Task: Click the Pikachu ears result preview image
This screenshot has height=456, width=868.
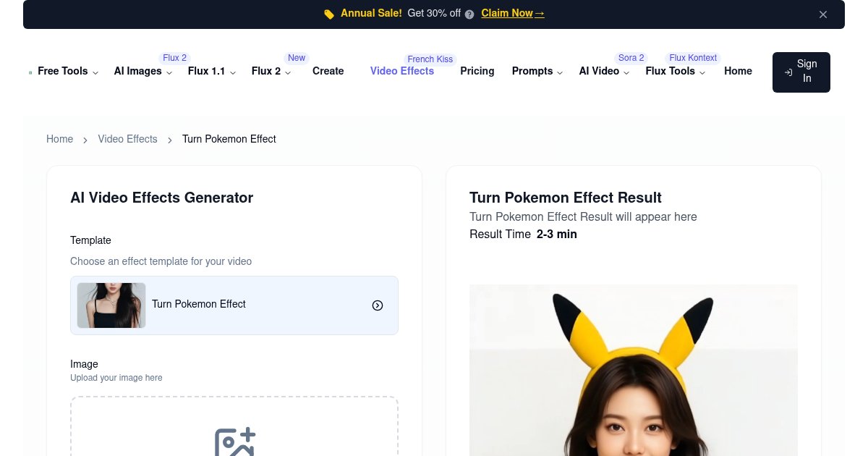Action: coord(634,370)
